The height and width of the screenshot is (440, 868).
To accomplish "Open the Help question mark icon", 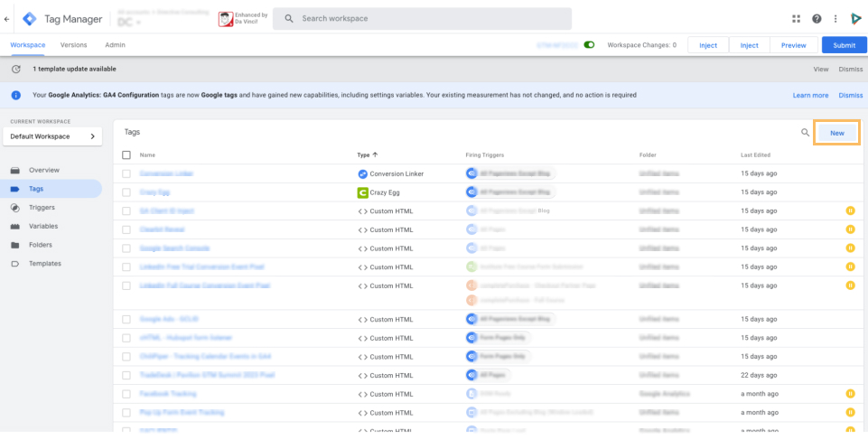I will [x=817, y=19].
